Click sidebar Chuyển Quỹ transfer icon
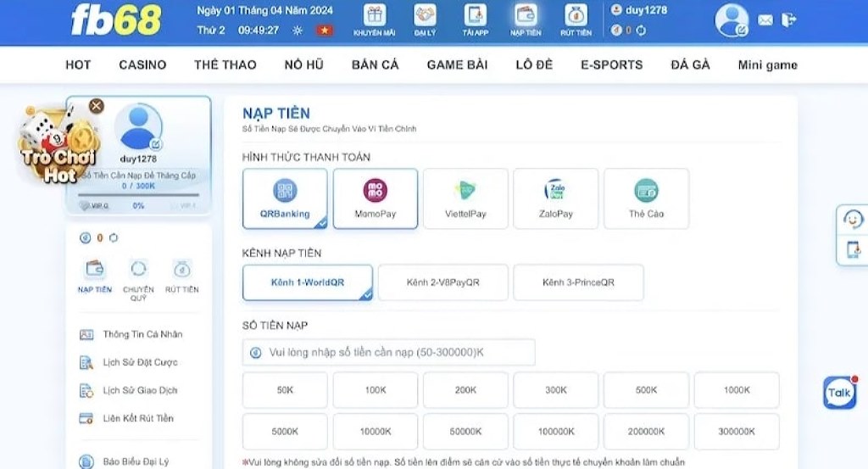This screenshot has height=469, width=868. point(138,269)
